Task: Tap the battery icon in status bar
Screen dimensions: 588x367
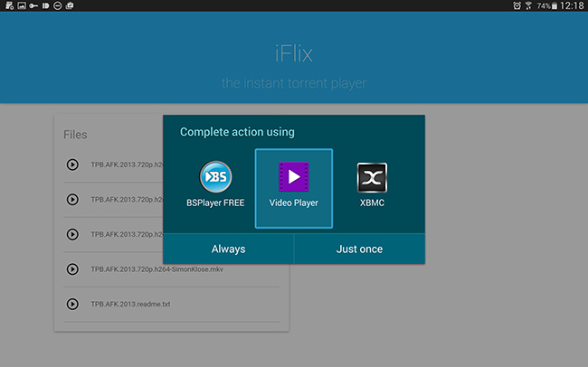Action: [555, 6]
